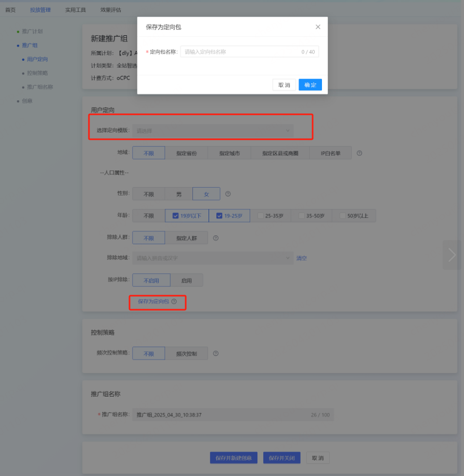464x476 pixels.
Task: Check the 35-50岁 age checkbox
Action: (x=301, y=216)
